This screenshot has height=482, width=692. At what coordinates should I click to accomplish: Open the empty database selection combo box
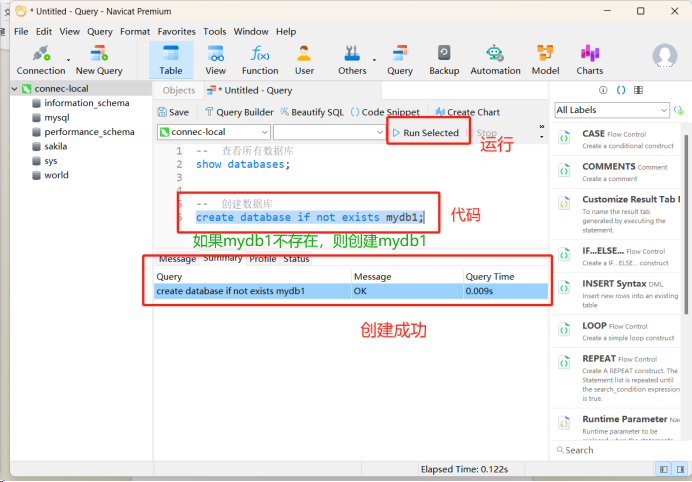coord(329,132)
